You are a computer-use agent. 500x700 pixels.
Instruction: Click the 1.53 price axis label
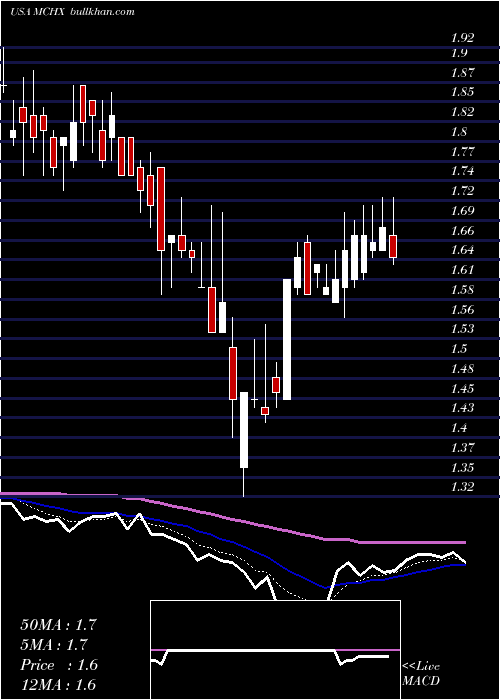(462, 329)
